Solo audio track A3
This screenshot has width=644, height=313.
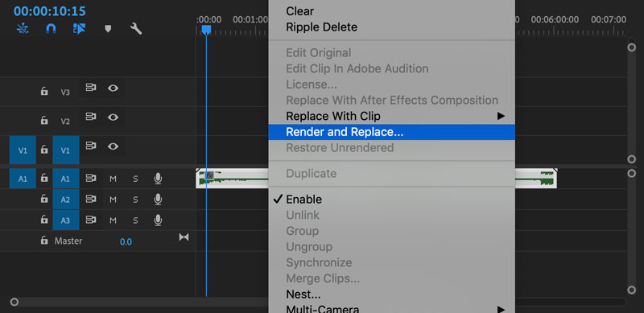[x=135, y=220]
